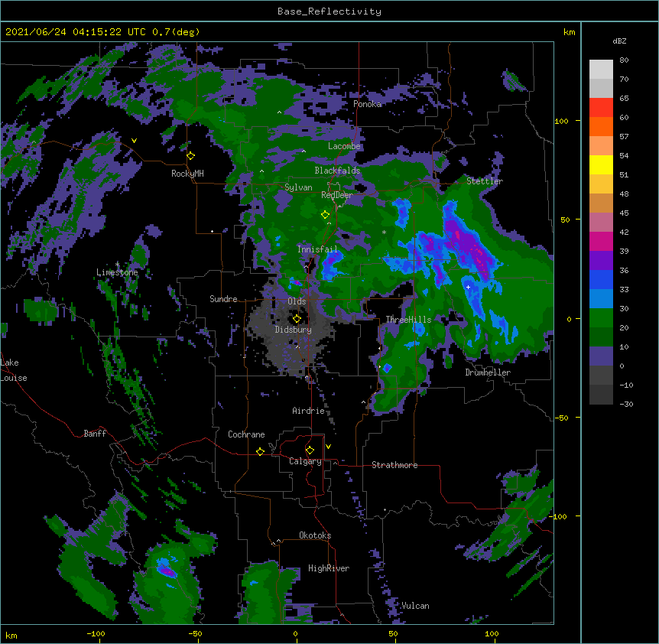Select the RockyMH label
This screenshot has width=659, height=644.
tap(187, 174)
